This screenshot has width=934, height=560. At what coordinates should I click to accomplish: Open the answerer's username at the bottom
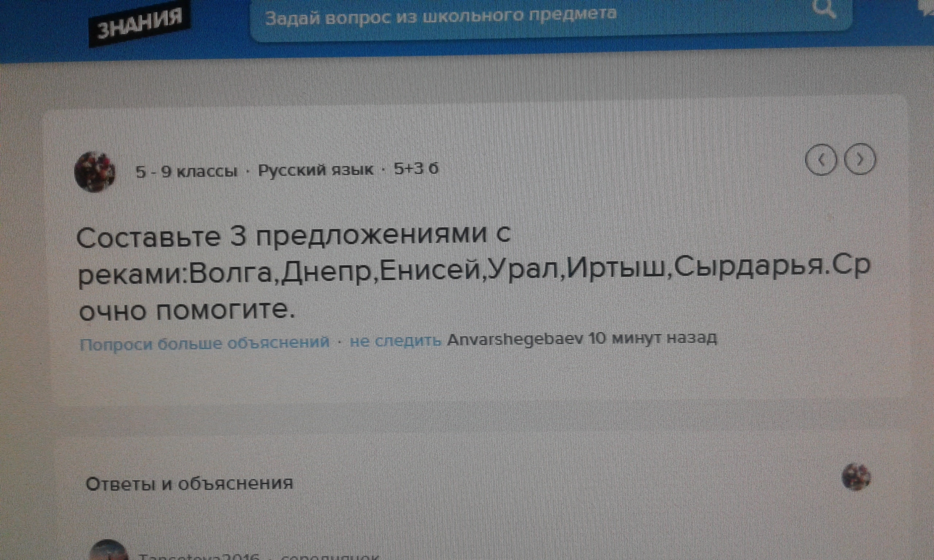pyautogui.click(x=199, y=557)
